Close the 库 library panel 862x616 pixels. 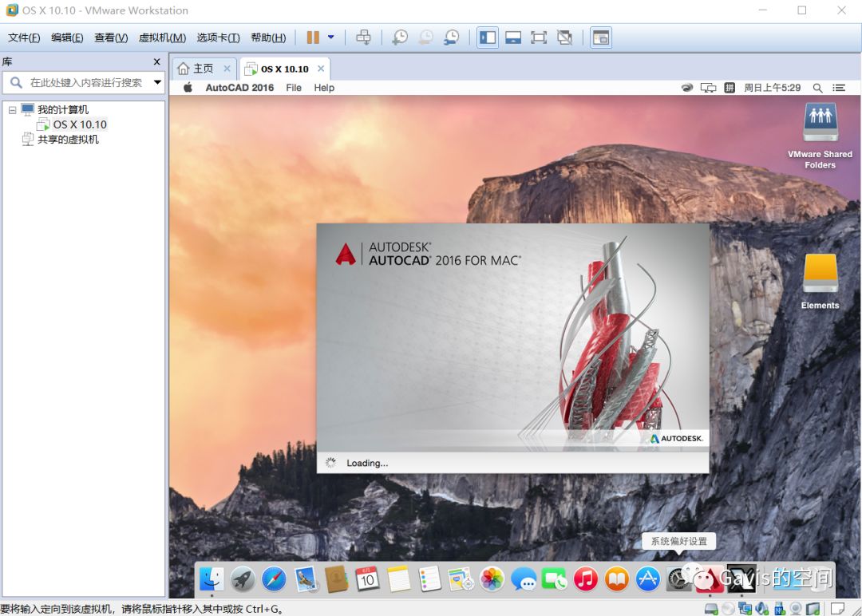[x=156, y=61]
